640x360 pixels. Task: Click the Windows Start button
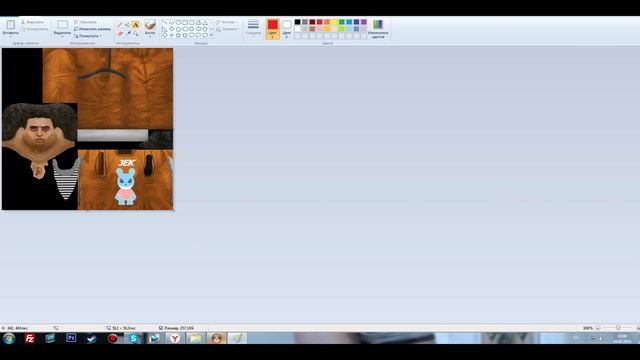point(9,338)
